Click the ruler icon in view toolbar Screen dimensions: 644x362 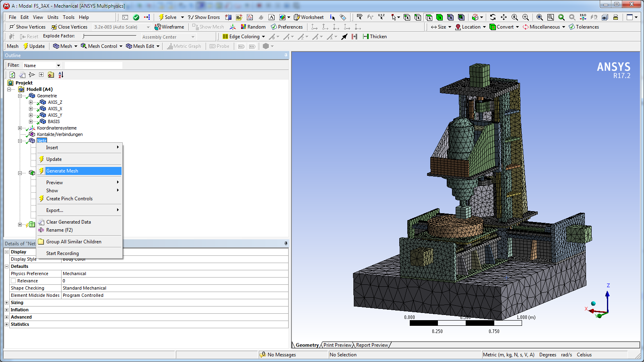point(615,17)
